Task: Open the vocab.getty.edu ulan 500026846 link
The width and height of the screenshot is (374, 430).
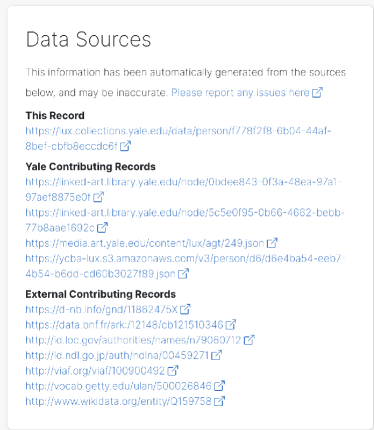Action: pos(118,386)
